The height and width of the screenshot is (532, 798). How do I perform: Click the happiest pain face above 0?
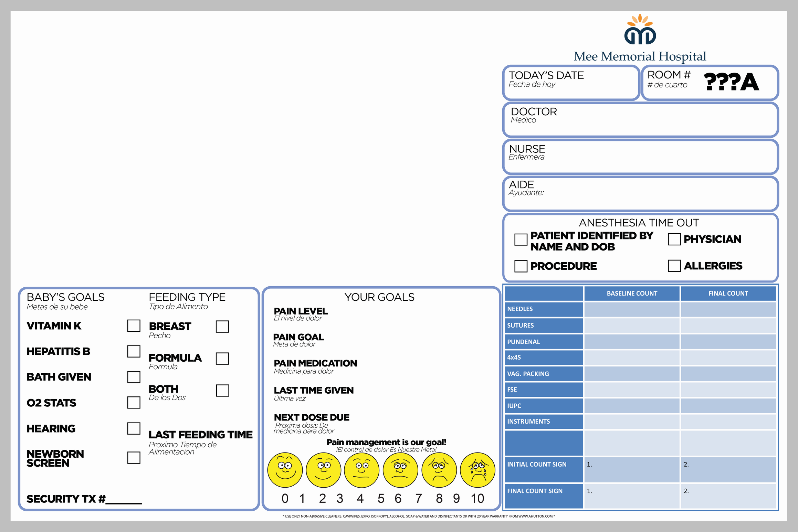click(285, 470)
